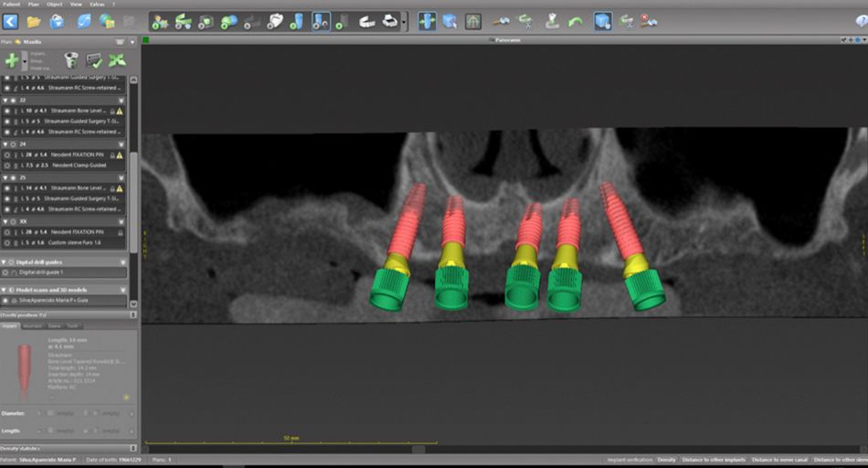868x468 pixels.
Task: Toggle visibility of the 25 group
Action: pyautogui.click(x=14, y=177)
